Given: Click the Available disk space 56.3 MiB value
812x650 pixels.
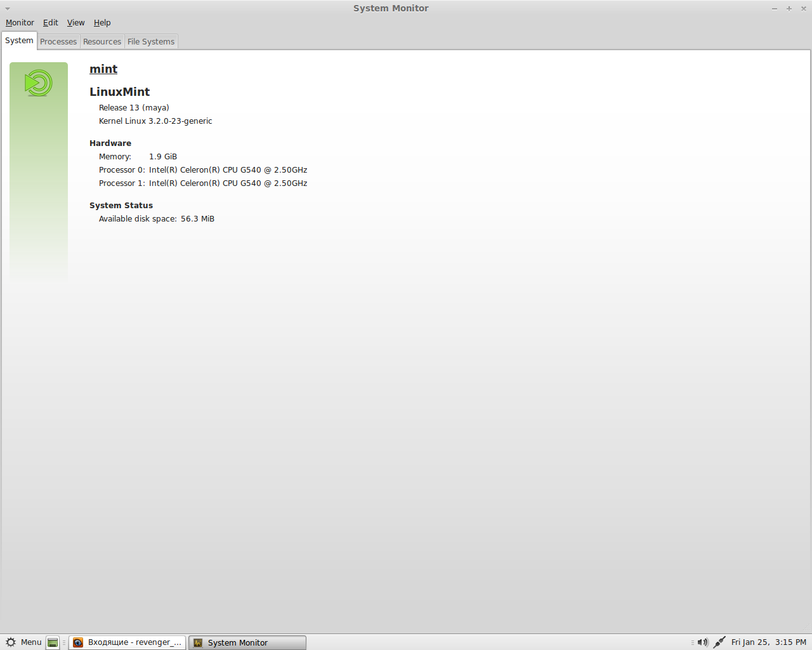Looking at the screenshot, I should tap(197, 219).
